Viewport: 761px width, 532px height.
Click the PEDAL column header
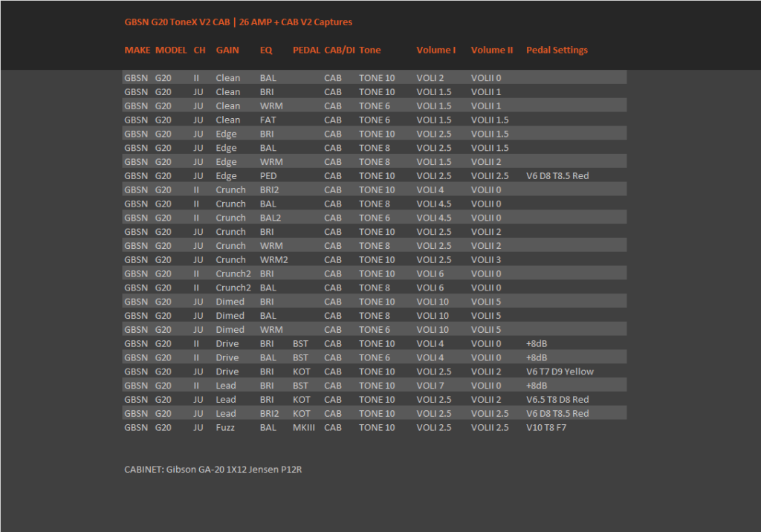pyautogui.click(x=306, y=50)
